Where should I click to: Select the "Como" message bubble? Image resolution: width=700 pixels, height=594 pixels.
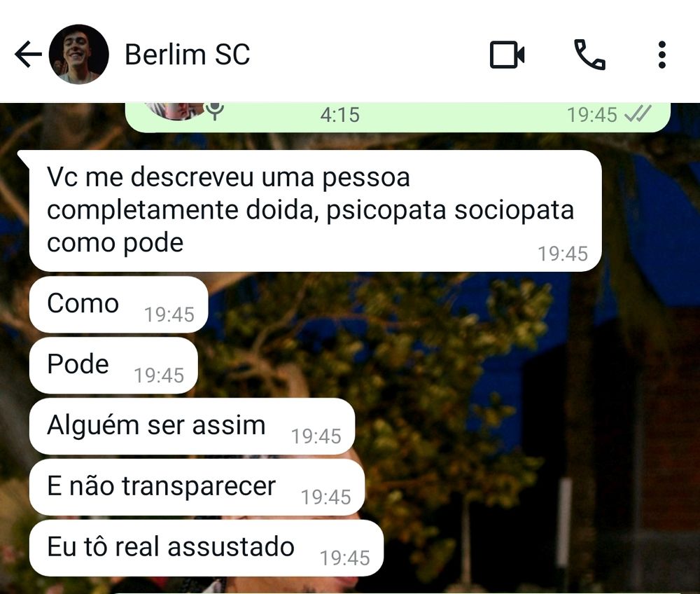(118, 305)
